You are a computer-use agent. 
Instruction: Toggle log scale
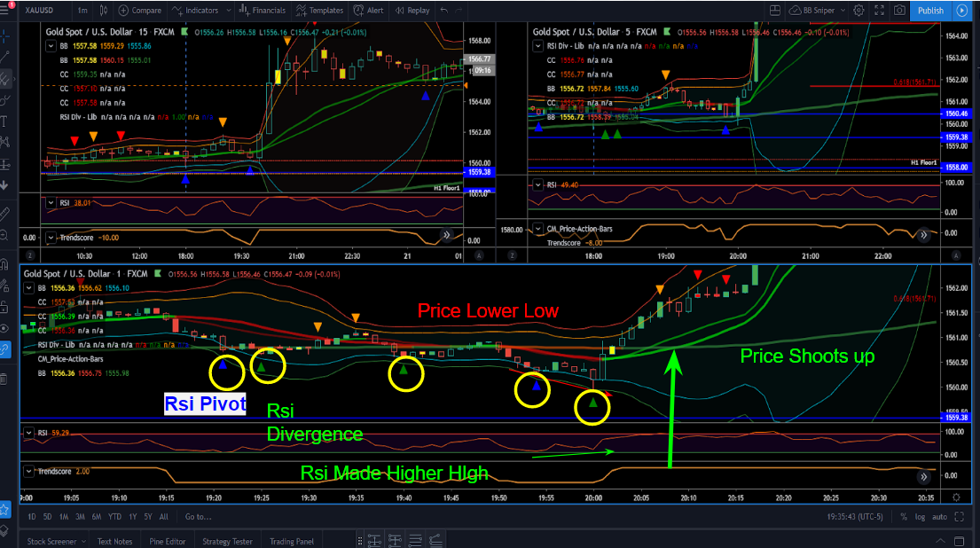[x=920, y=517]
